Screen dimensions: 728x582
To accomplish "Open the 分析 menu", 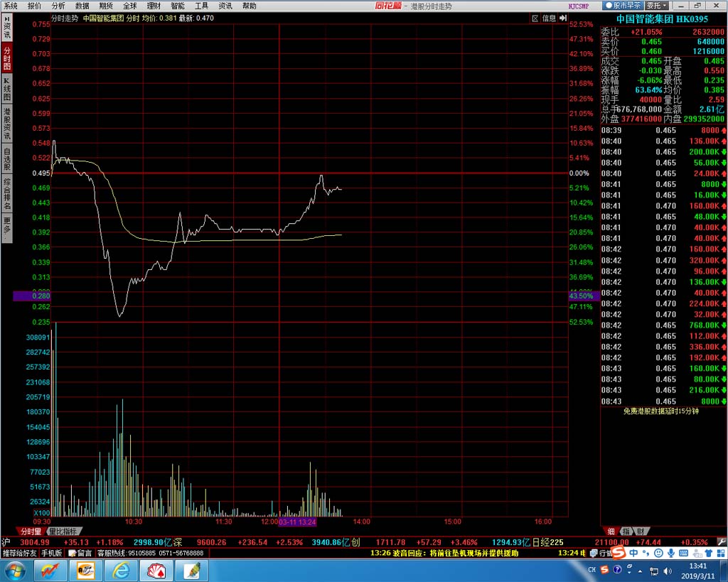I will 58,6.
